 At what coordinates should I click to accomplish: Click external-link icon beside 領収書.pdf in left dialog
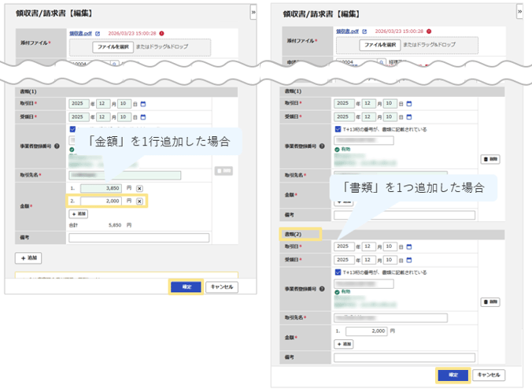pyautogui.click(x=98, y=34)
